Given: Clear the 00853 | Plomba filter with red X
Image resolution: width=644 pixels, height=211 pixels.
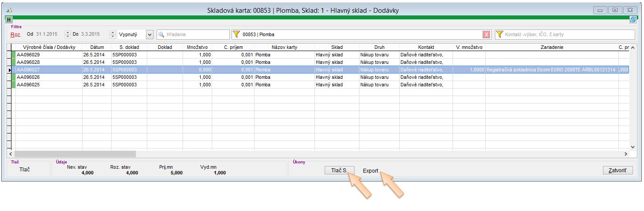Looking at the screenshot, I should pos(486,35).
